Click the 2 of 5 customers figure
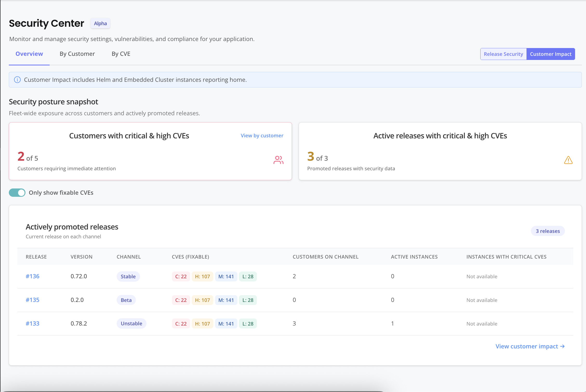 click(28, 157)
